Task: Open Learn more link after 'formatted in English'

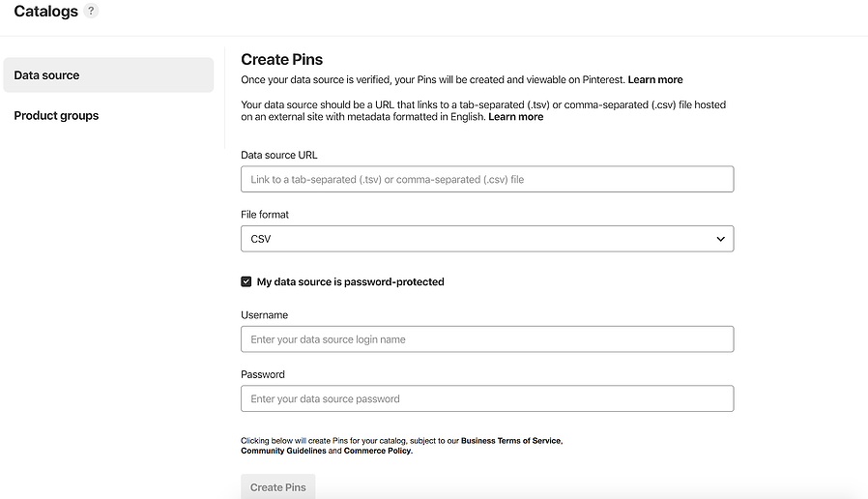Action: click(x=516, y=117)
